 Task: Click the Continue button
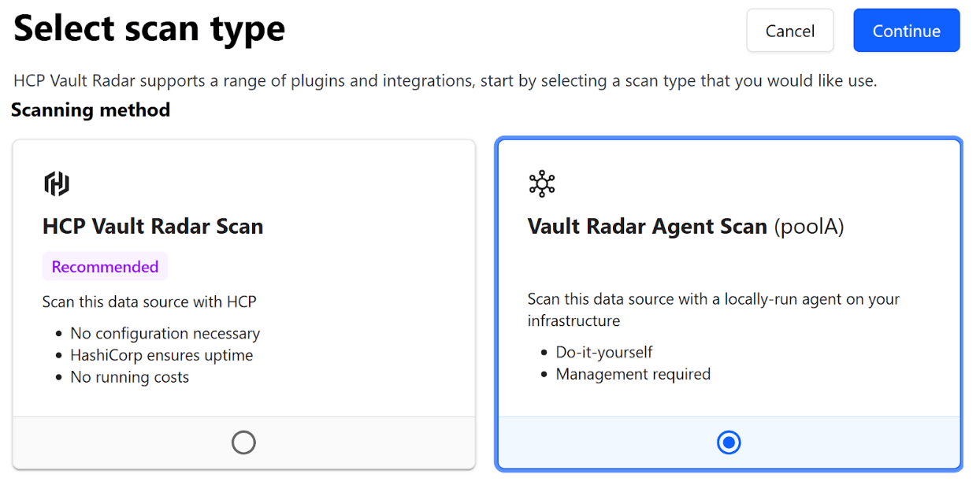click(906, 31)
